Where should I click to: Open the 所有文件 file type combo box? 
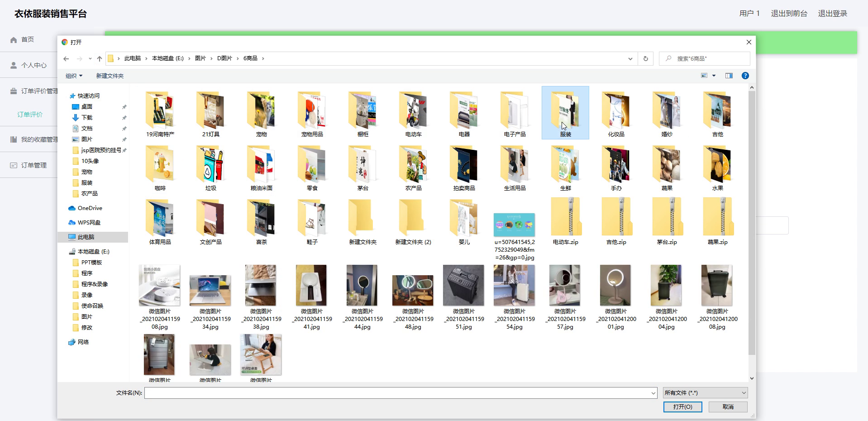705,393
